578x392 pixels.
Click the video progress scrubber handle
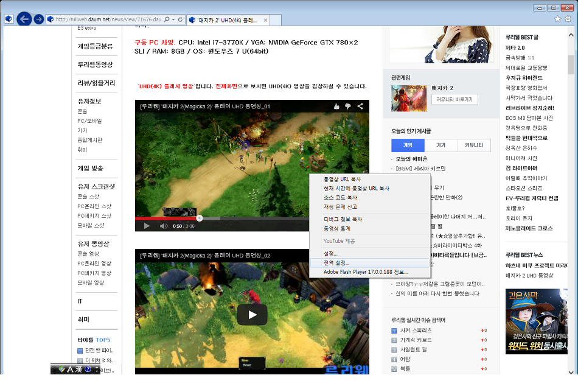(200, 219)
